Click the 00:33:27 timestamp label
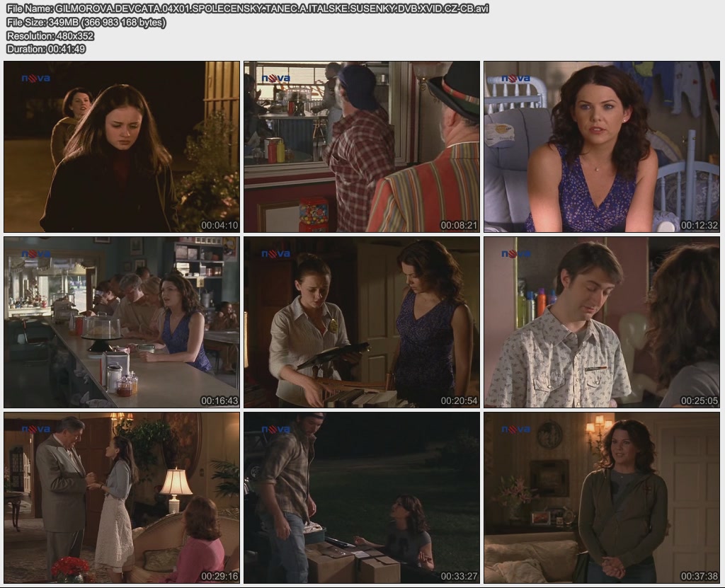This screenshot has height=588, width=725. pyautogui.click(x=459, y=576)
